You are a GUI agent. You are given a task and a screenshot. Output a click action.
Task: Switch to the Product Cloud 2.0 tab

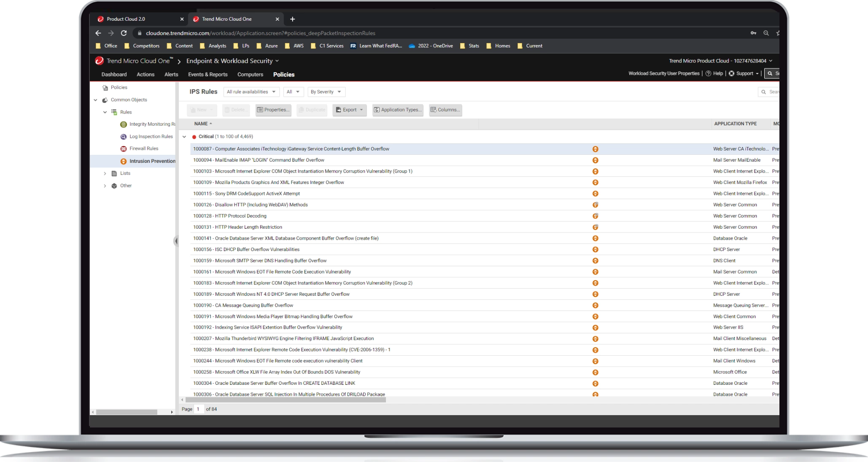click(140, 19)
